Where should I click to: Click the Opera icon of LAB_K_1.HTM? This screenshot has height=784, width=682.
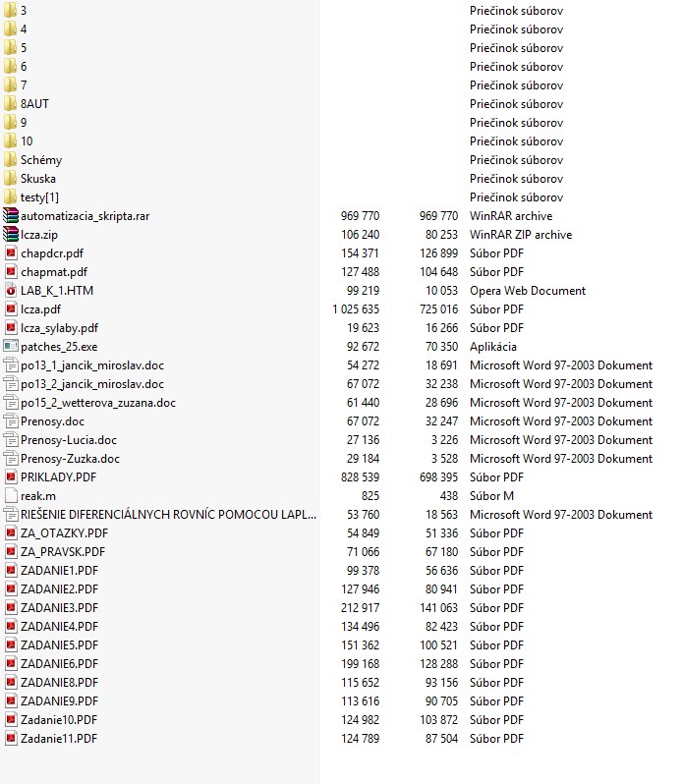[11, 291]
